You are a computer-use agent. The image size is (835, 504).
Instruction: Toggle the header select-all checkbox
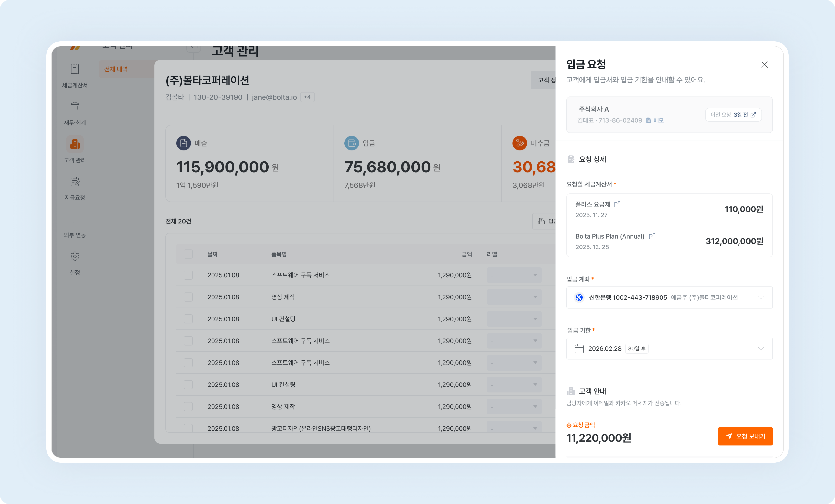[188, 254]
